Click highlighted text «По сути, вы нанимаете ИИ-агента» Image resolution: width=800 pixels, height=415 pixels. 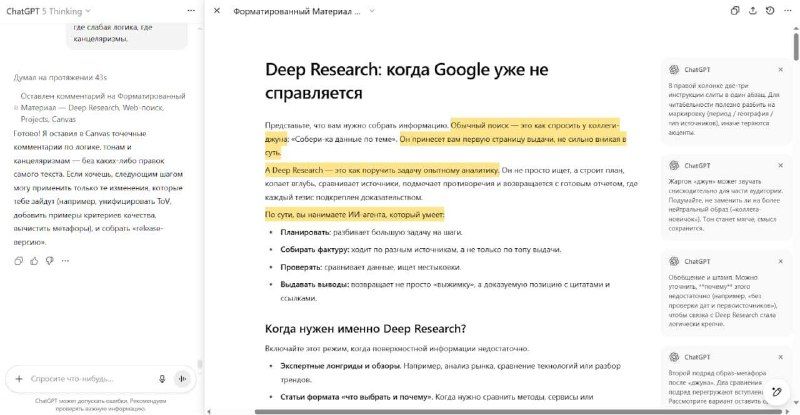tap(355, 215)
